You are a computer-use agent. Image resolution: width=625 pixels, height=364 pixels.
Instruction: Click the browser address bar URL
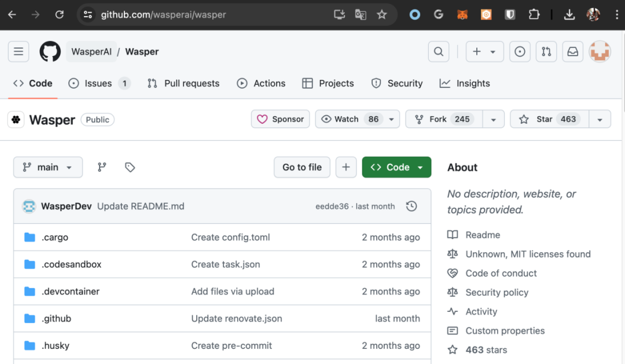(x=163, y=14)
